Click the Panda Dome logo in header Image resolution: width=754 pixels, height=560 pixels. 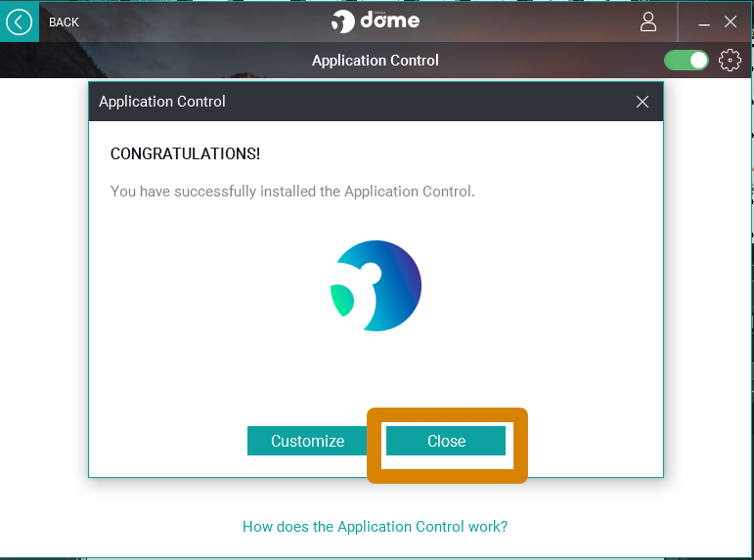(x=376, y=22)
